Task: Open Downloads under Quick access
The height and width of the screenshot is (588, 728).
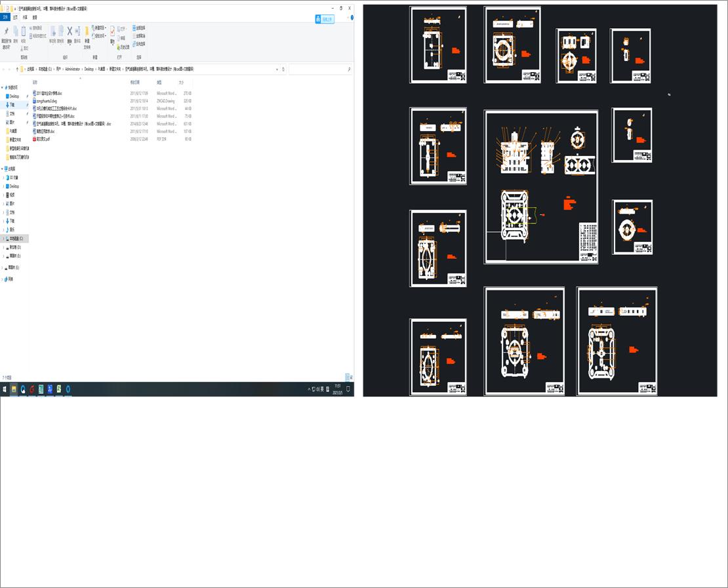Action: click(x=12, y=105)
